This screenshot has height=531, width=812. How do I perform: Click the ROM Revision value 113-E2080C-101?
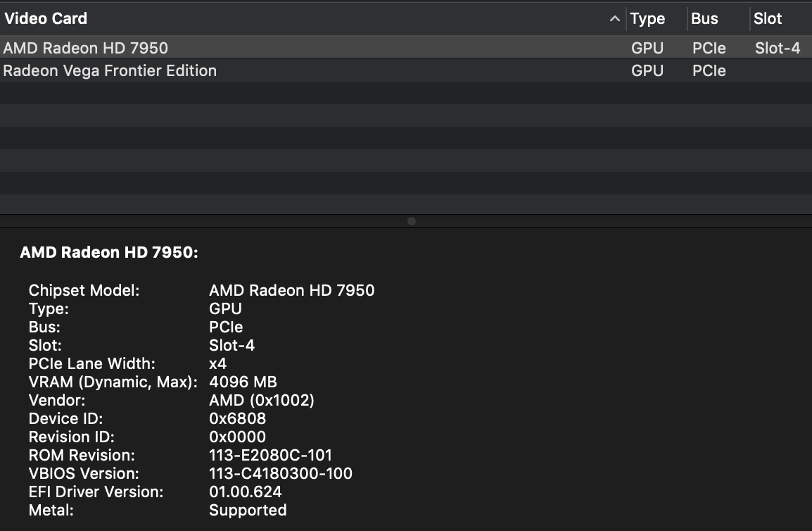(x=270, y=455)
